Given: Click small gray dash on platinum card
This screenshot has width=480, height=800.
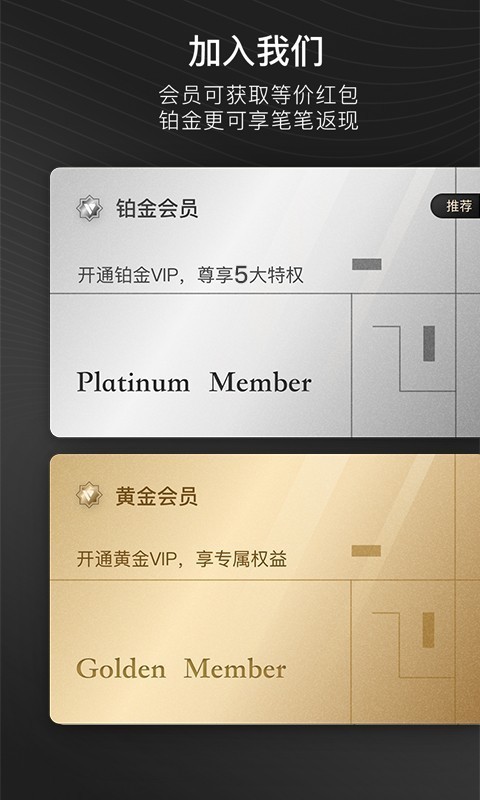Looking at the screenshot, I should 367,264.
